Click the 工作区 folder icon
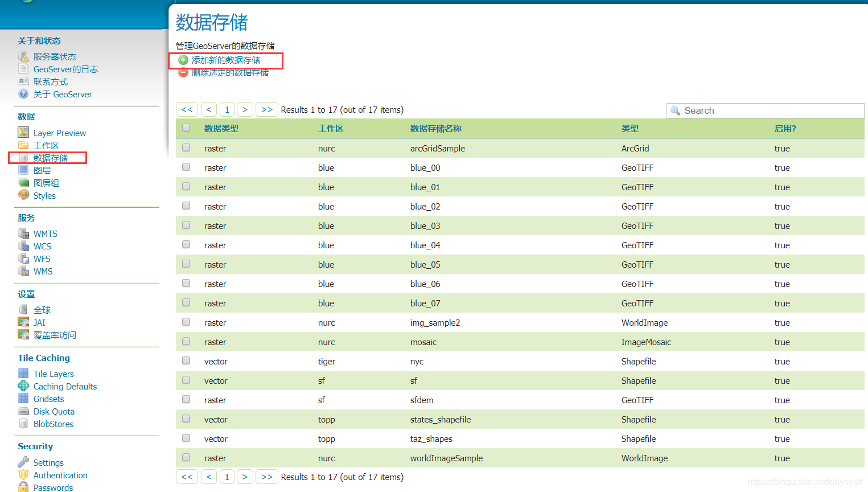Image resolution: width=868 pixels, height=492 pixels. [23, 145]
